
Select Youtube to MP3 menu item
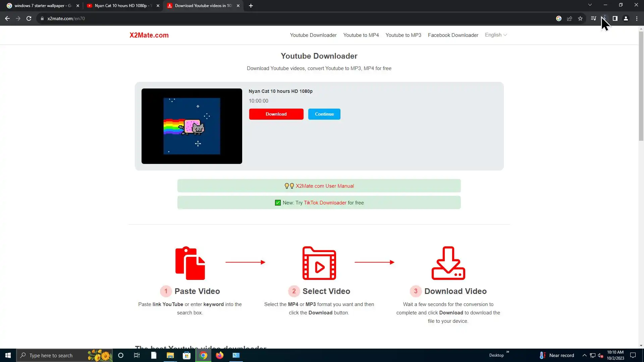pos(403,35)
